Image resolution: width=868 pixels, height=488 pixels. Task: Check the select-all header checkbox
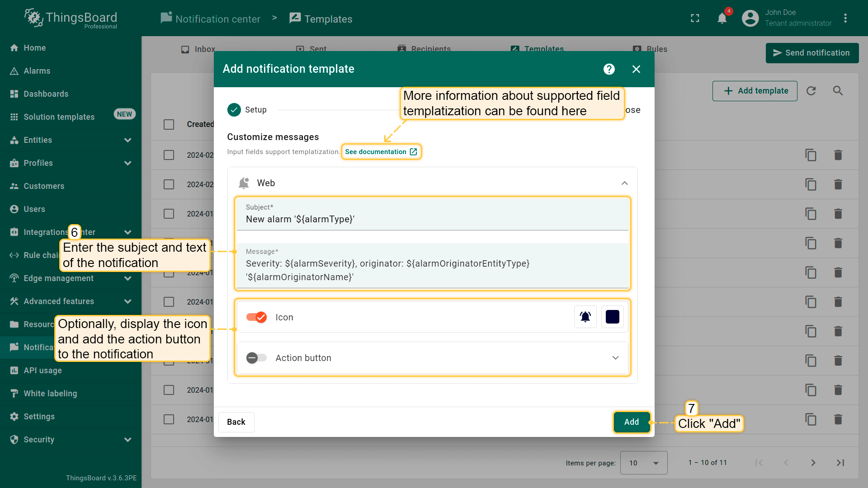coord(169,124)
